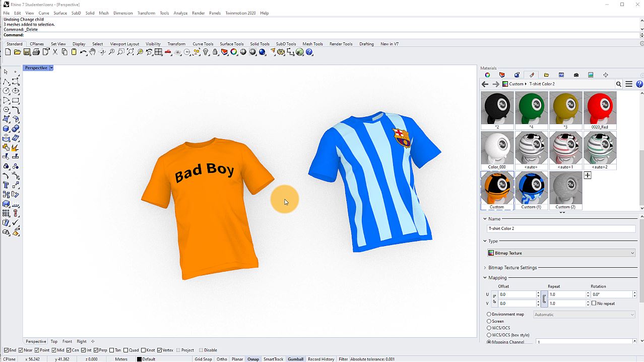
Task: Switch to the Surface Tools toolbar tab
Action: [231, 44]
